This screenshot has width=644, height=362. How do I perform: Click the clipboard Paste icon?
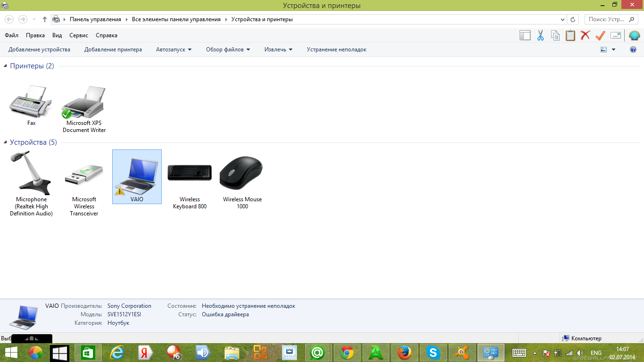pyautogui.click(x=570, y=35)
